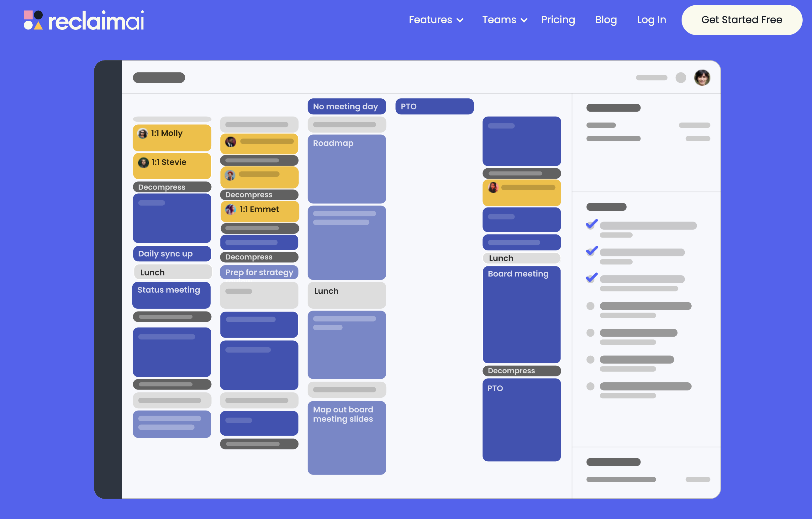The image size is (812, 519).
Task: Click the 1:1 Stevie calendar event
Action: [171, 161]
